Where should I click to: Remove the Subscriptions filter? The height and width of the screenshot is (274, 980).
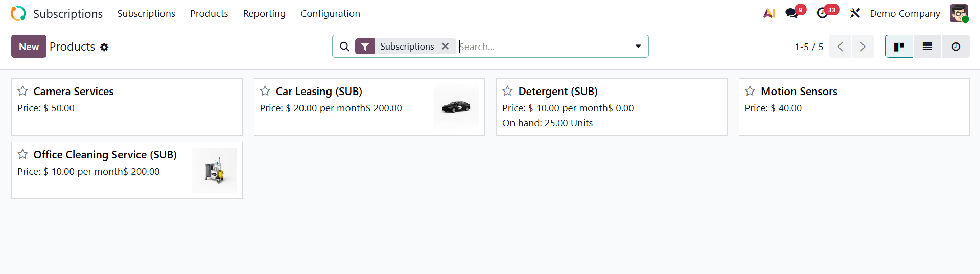(x=445, y=47)
